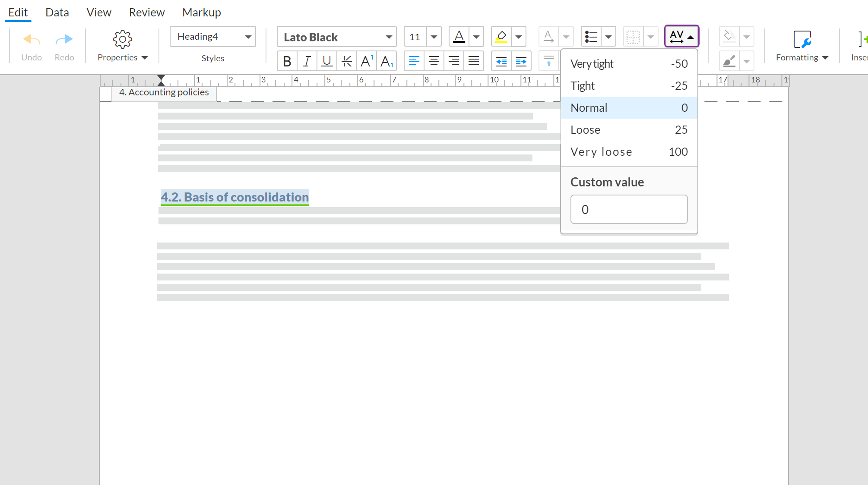
Task: Open the Review menu tab
Action: tap(146, 13)
